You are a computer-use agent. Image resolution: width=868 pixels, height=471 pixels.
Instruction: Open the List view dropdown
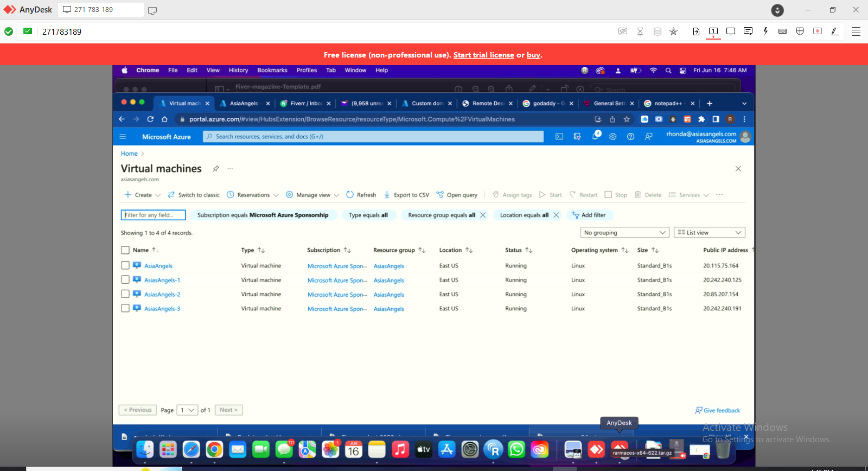[710, 233]
